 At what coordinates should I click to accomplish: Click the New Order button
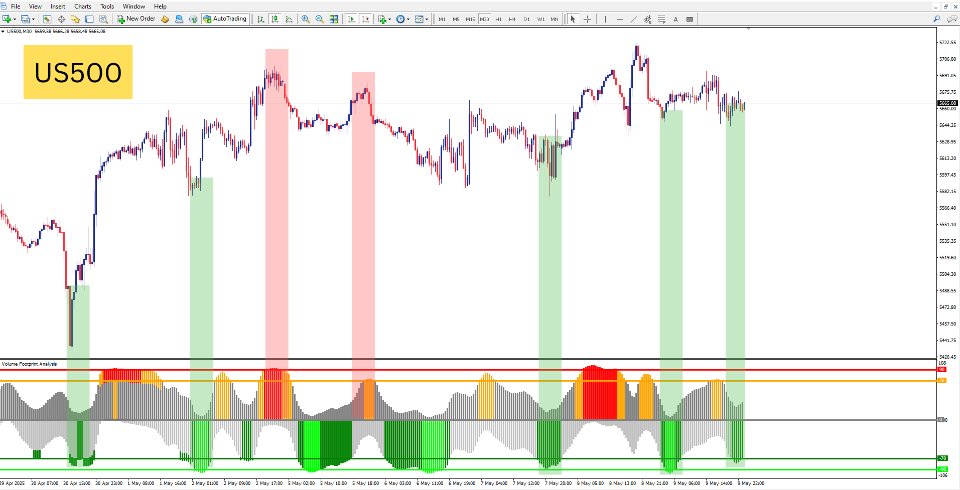point(136,19)
